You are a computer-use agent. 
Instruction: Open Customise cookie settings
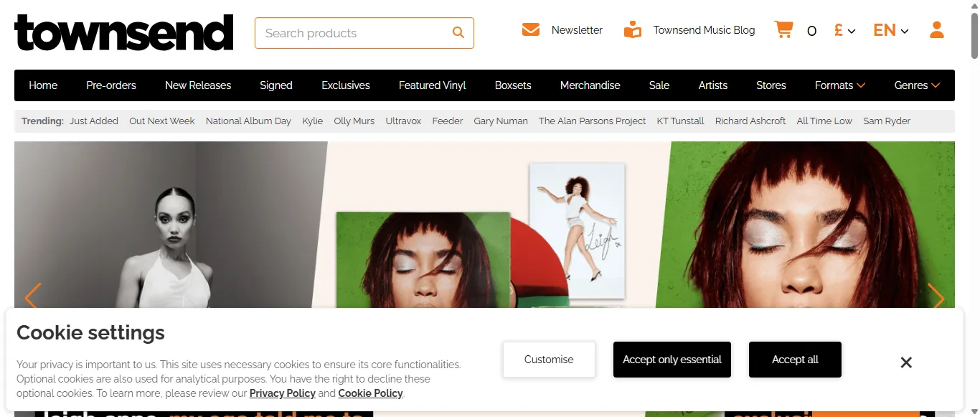point(549,360)
